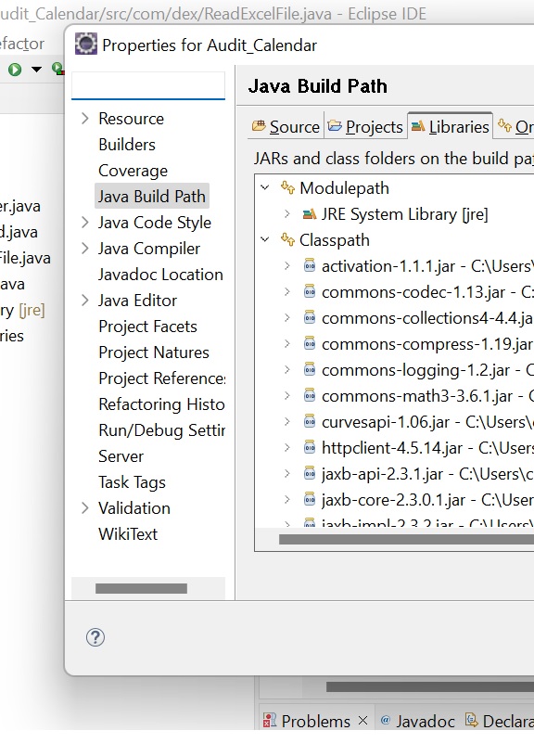Click the libraries list horizontal scrollbar
Viewport: 534px width, 756px height.
click(406, 539)
